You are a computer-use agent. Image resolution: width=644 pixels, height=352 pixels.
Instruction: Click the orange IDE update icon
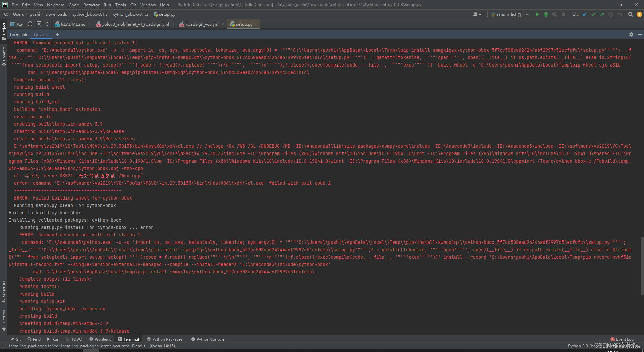[639, 14]
